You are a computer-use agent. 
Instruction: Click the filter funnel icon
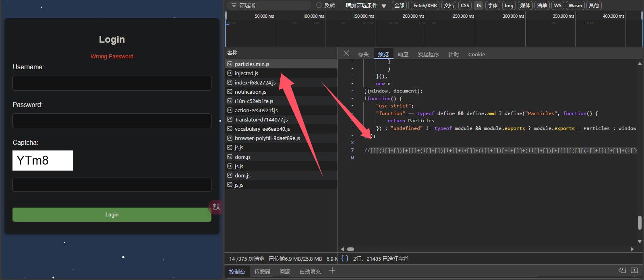(x=234, y=5)
